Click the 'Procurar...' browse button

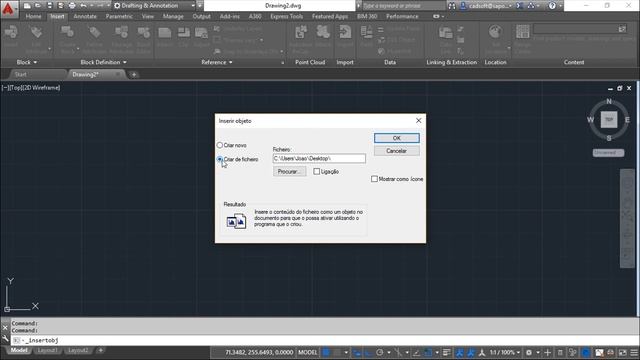point(289,171)
